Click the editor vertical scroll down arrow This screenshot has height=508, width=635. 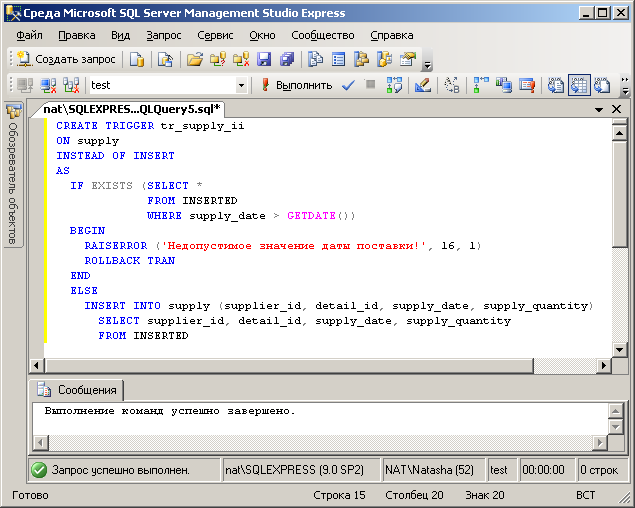[620, 349]
